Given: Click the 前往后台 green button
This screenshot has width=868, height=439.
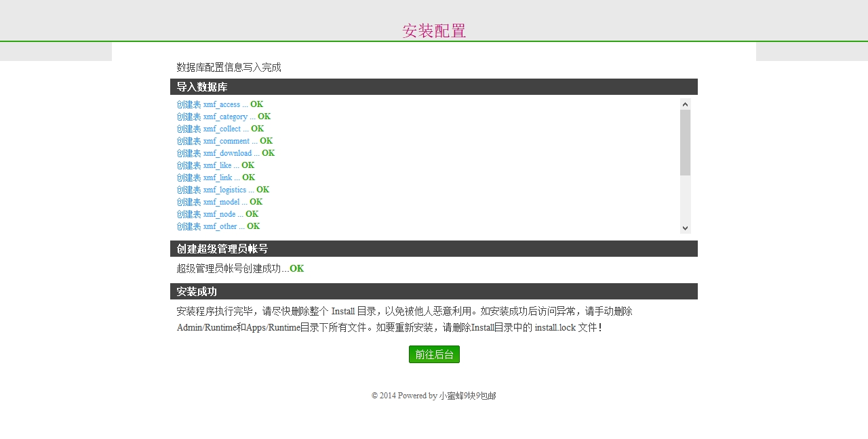Looking at the screenshot, I should pyautogui.click(x=434, y=354).
